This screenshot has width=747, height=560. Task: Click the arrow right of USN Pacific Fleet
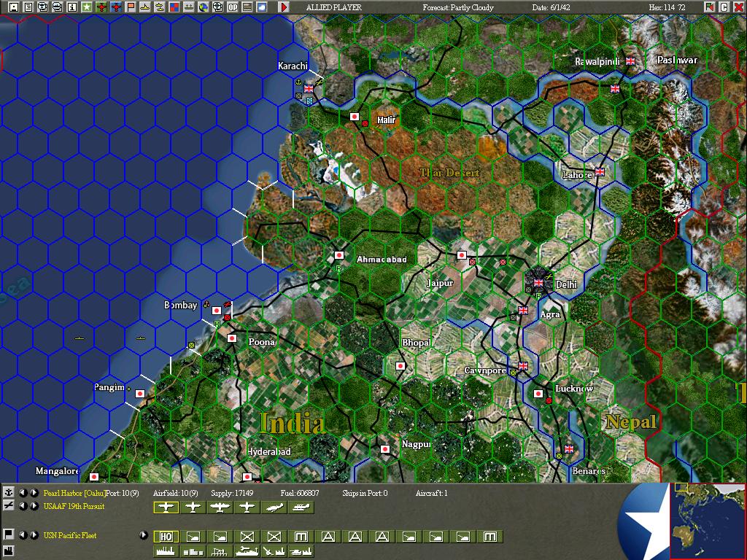(x=144, y=535)
